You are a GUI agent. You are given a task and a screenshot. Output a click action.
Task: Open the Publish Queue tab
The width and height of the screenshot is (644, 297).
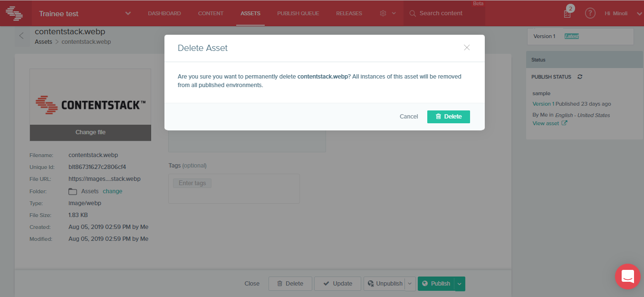pos(298,13)
